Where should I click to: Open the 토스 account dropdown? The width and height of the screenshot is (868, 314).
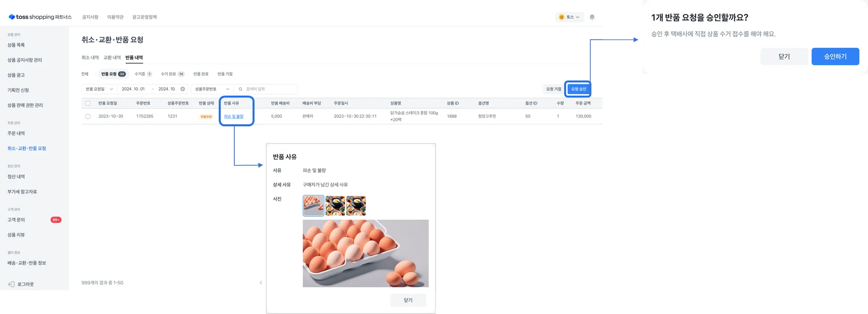point(569,17)
